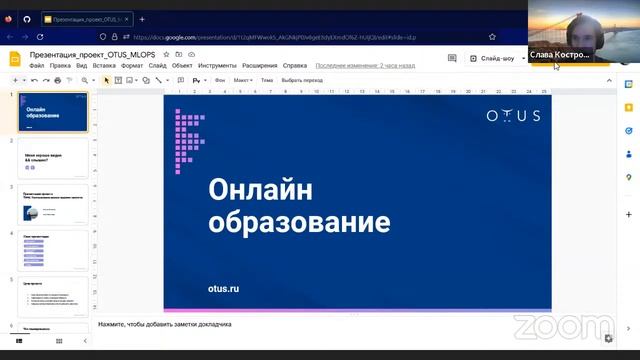
Task: Undo the last action
Action: [34, 80]
